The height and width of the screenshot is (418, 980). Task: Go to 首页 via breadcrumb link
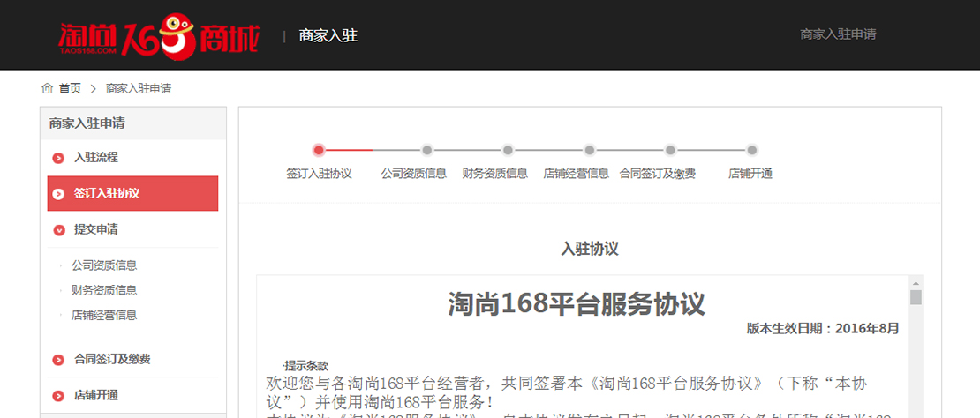[x=70, y=88]
